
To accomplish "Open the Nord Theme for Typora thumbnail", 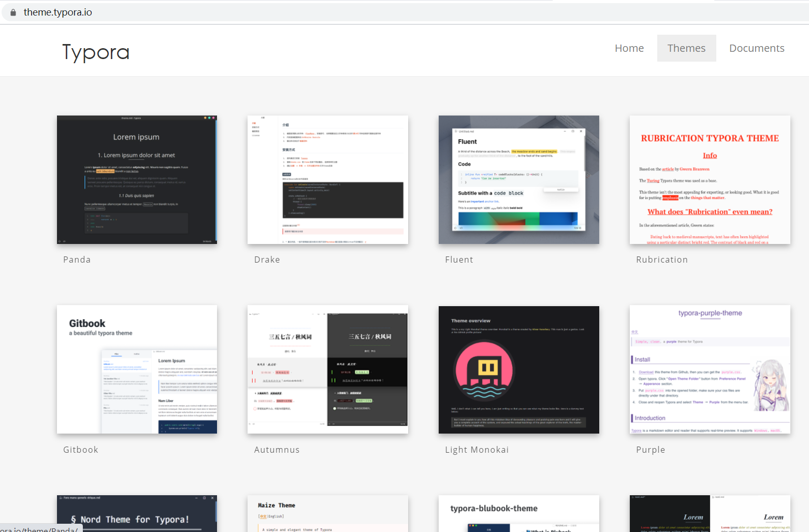I will coord(137,513).
